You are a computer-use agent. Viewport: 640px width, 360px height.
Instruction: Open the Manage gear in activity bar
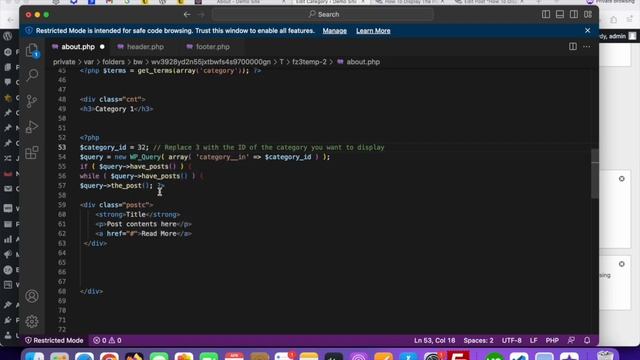click(x=32, y=321)
